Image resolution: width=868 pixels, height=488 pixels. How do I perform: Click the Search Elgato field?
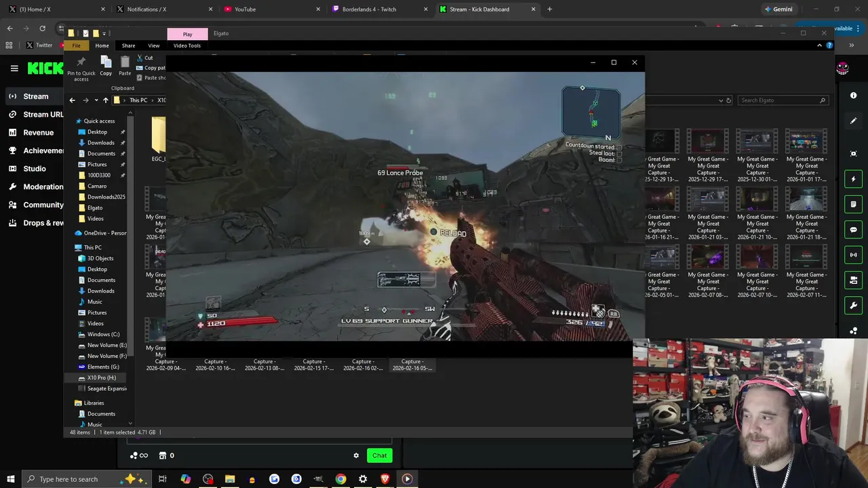tap(783, 100)
